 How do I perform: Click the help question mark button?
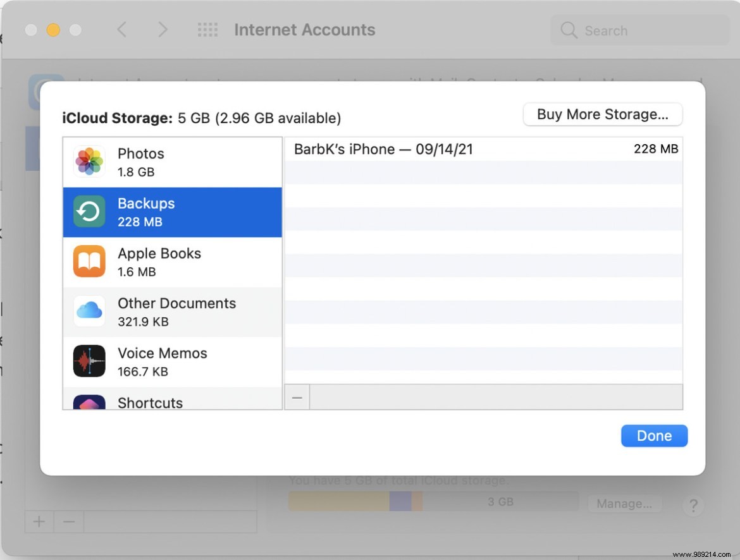(694, 506)
